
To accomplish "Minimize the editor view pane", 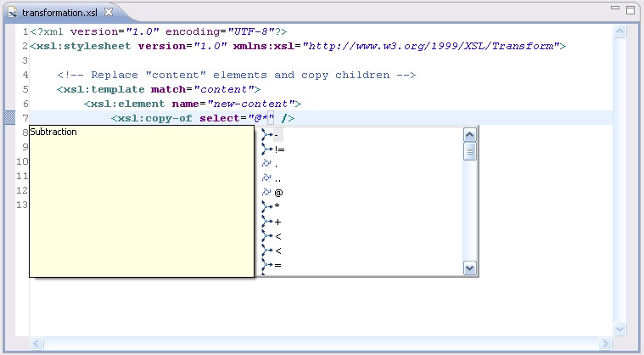I will point(616,9).
